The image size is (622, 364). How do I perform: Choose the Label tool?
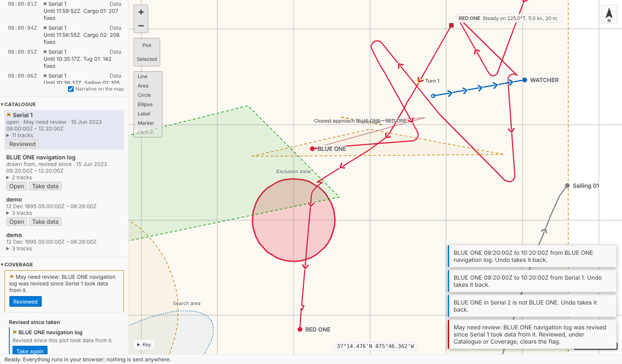[x=148, y=114]
